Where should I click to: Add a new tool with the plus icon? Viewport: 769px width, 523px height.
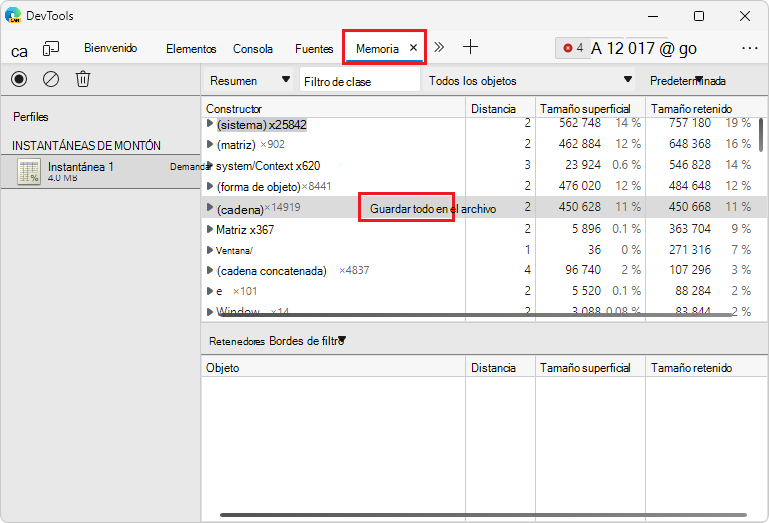tap(470, 47)
